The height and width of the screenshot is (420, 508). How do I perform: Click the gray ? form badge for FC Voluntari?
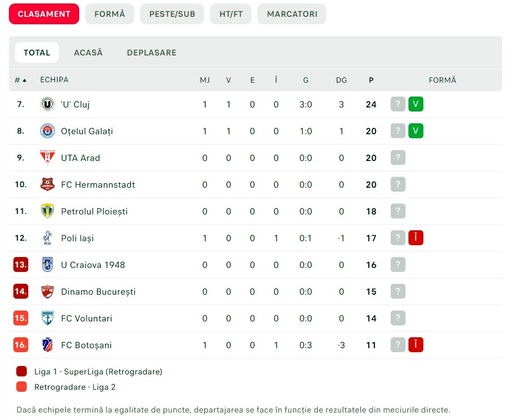[398, 318]
